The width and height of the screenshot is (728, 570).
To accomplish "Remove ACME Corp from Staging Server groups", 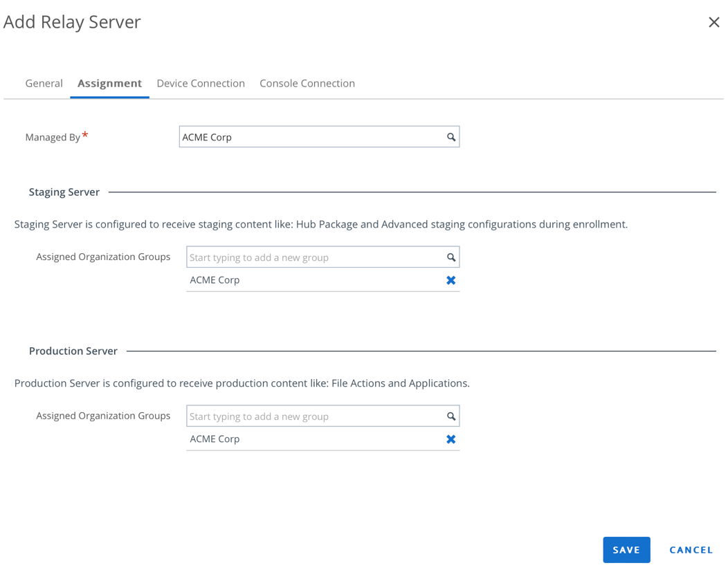I will 451,280.
